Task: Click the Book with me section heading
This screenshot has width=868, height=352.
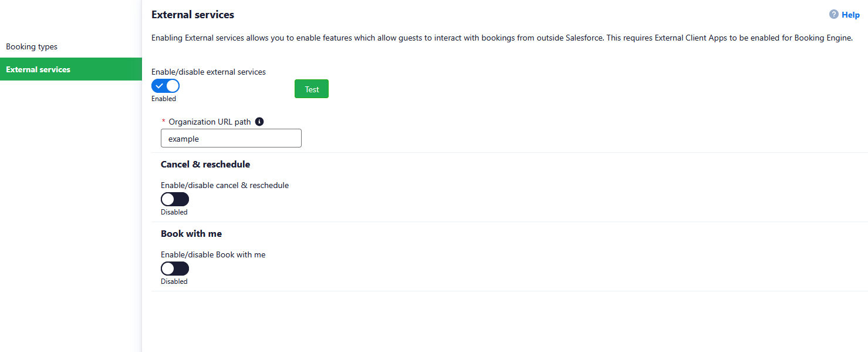Action: [x=191, y=233]
